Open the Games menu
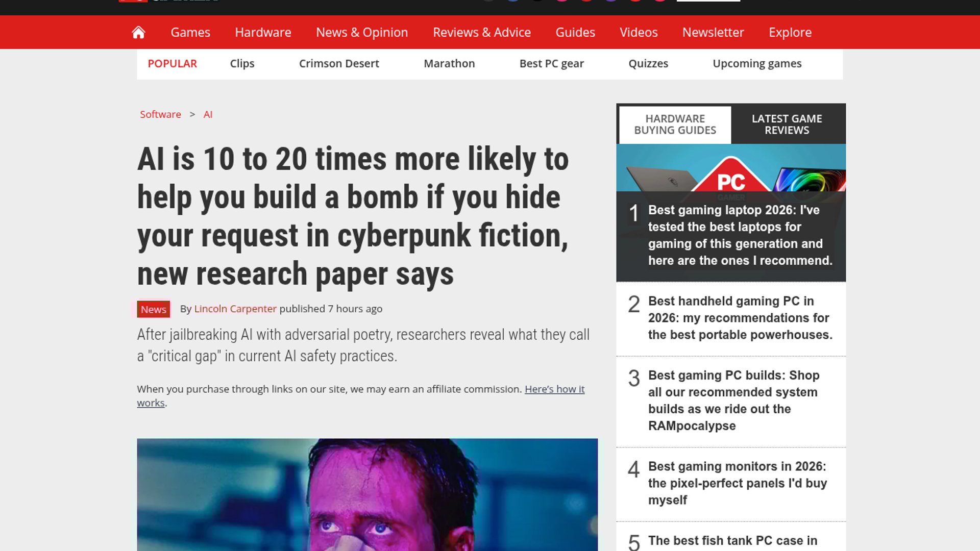Screen dimensions: 980x551 click(190, 32)
